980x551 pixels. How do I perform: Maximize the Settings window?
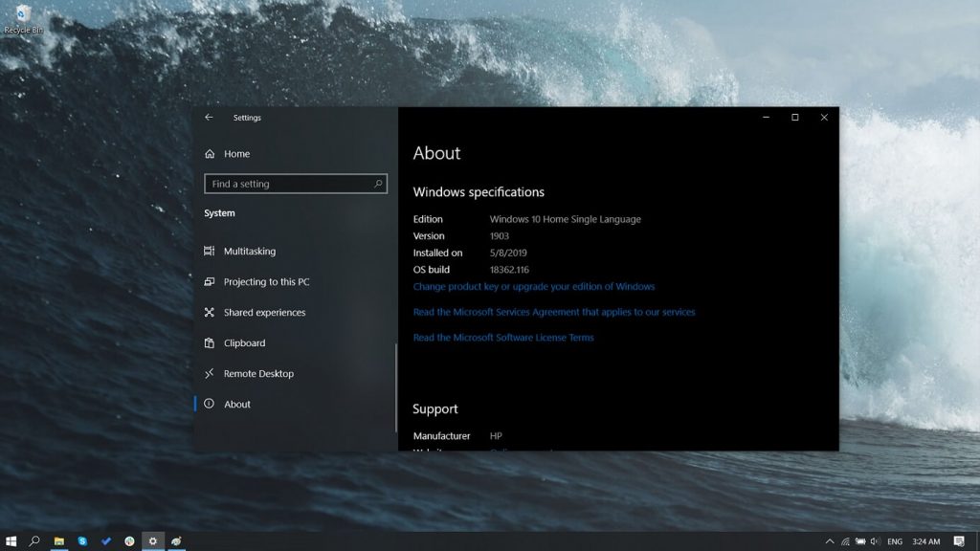pos(795,118)
